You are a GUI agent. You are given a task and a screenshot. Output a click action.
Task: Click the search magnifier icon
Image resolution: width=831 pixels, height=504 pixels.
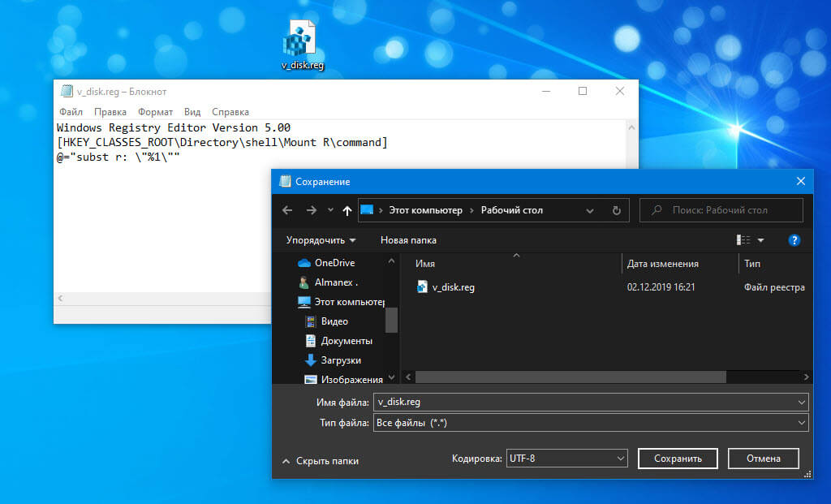657,210
